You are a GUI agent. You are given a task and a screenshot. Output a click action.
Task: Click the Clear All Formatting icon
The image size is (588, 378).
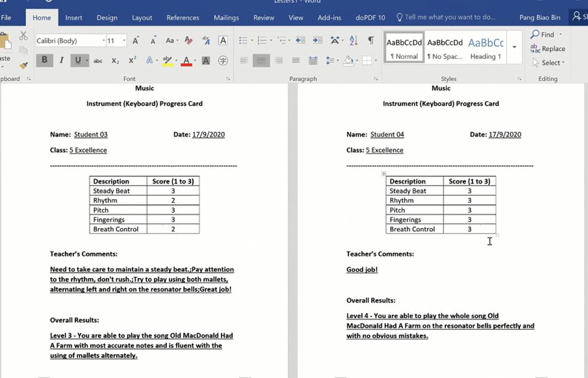pos(188,40)
